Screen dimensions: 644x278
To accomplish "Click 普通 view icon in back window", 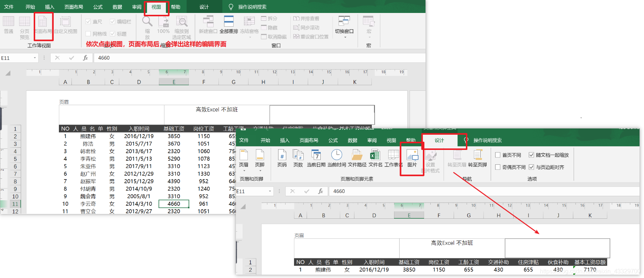I will click(8, 25).
